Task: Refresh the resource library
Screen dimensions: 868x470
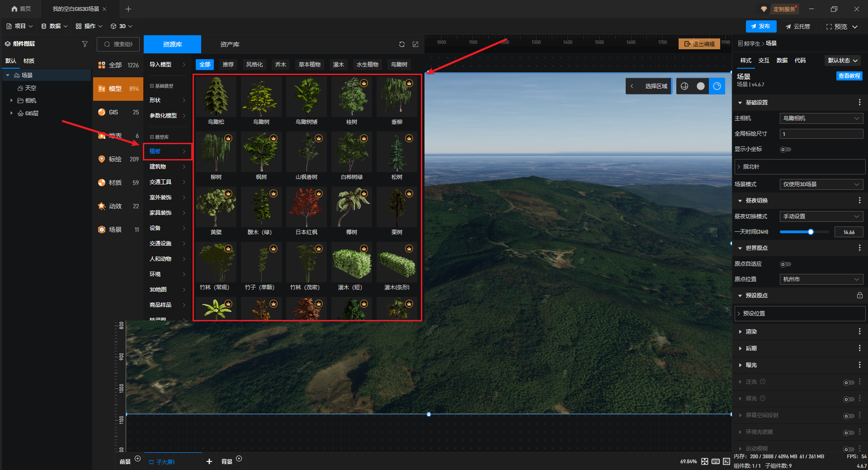Action: click(401, 44)
